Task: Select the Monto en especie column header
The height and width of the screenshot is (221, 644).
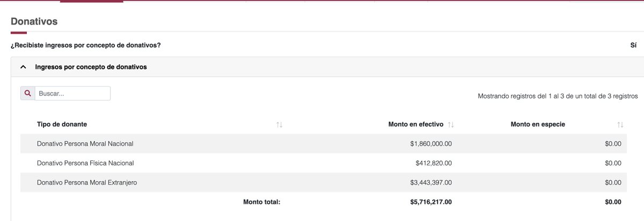Action: pos(538,124)
